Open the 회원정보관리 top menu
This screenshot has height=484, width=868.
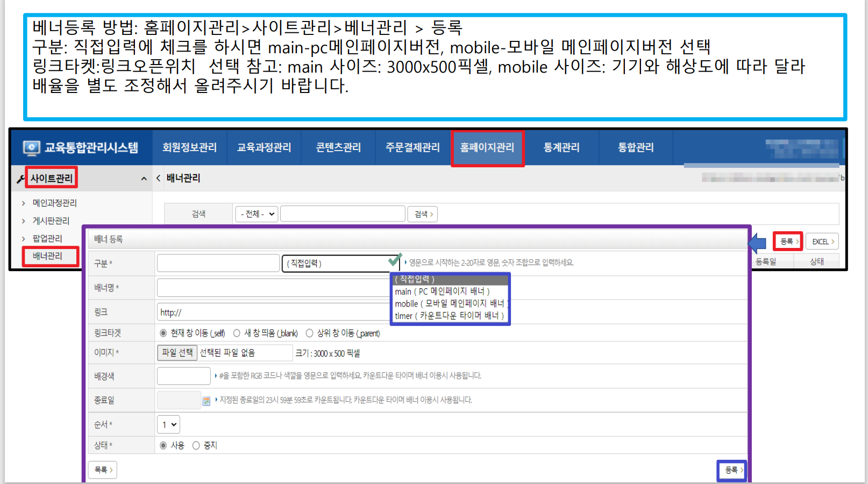tap(189, 147)
